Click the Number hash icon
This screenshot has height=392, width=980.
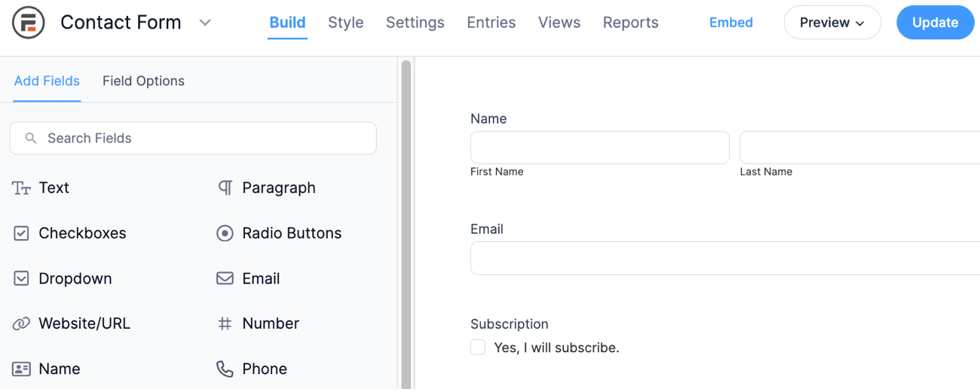[x=225, y=324]
